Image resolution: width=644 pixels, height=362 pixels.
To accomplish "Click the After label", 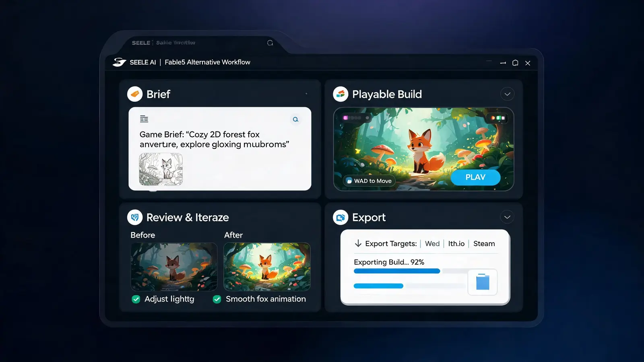I will 233,235.
